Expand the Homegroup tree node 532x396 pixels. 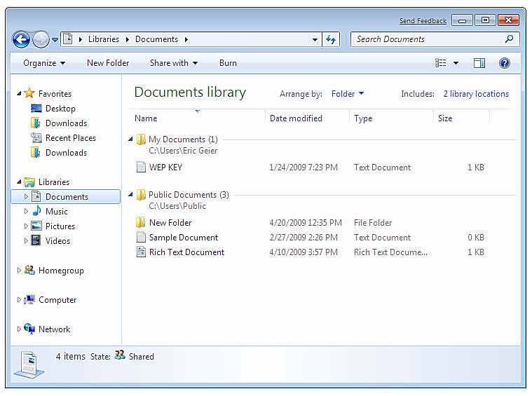click(19, 270)
